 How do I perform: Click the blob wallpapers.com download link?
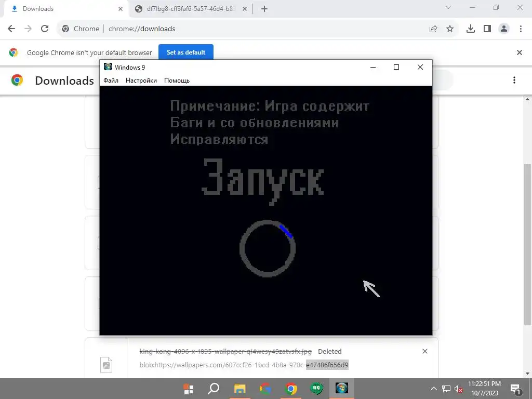(x=244, y=365)
